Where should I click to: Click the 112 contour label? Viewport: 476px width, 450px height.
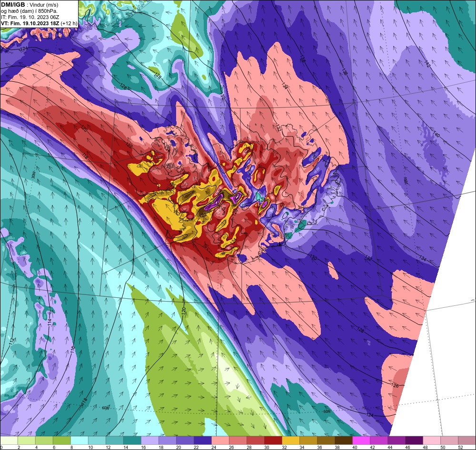[12, 341]
